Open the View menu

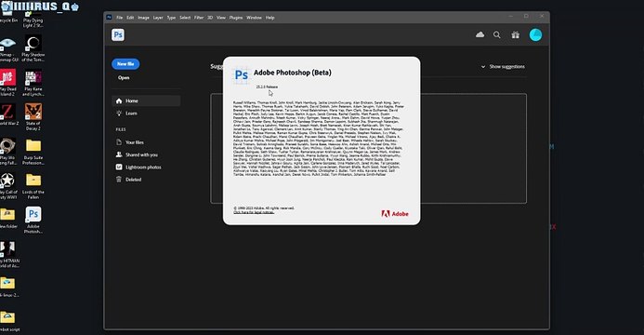221,18
